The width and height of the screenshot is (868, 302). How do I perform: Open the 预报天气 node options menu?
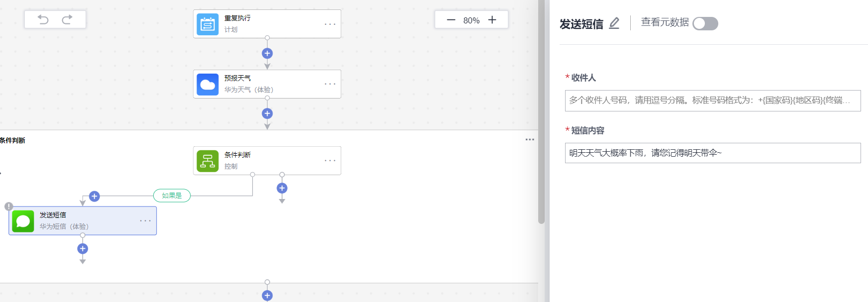pyautogui.click(x=330, y=84)
